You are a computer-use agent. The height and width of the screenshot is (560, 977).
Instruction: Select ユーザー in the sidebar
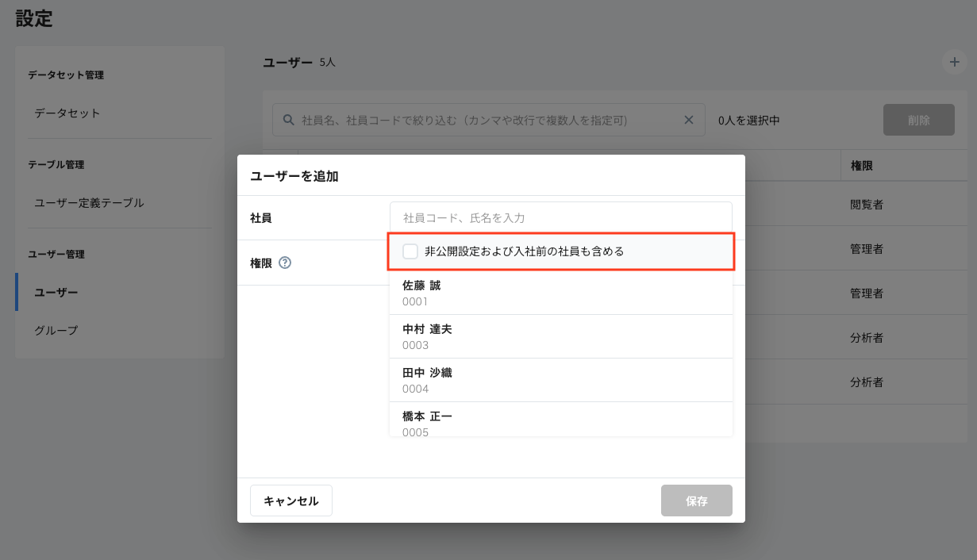coord(56,292)
